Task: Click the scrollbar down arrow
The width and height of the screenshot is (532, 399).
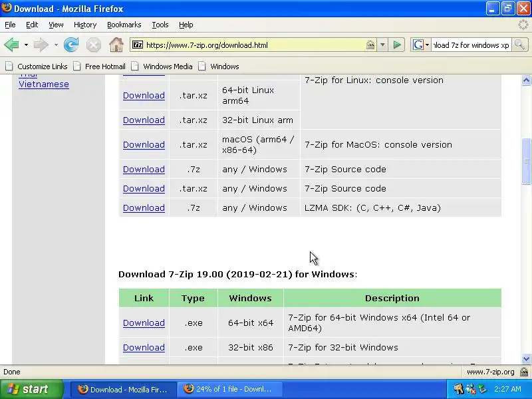Action: coord(526,358)
